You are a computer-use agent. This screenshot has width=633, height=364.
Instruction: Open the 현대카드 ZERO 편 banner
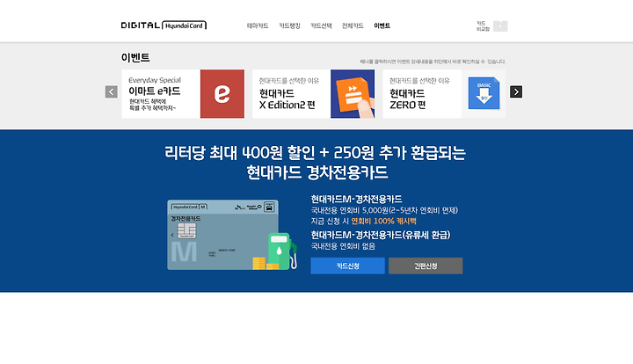(444, 93)
